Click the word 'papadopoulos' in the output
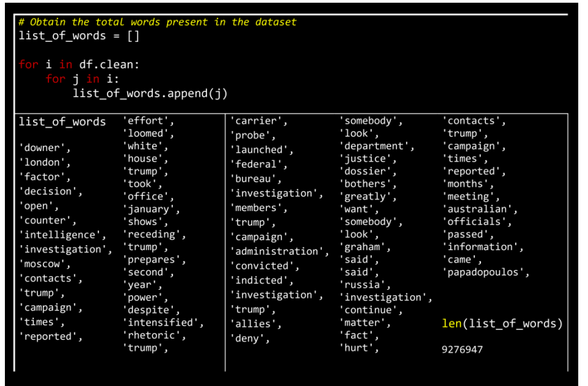The height and width of the screenshot is (386, 588). pos(486,272)
